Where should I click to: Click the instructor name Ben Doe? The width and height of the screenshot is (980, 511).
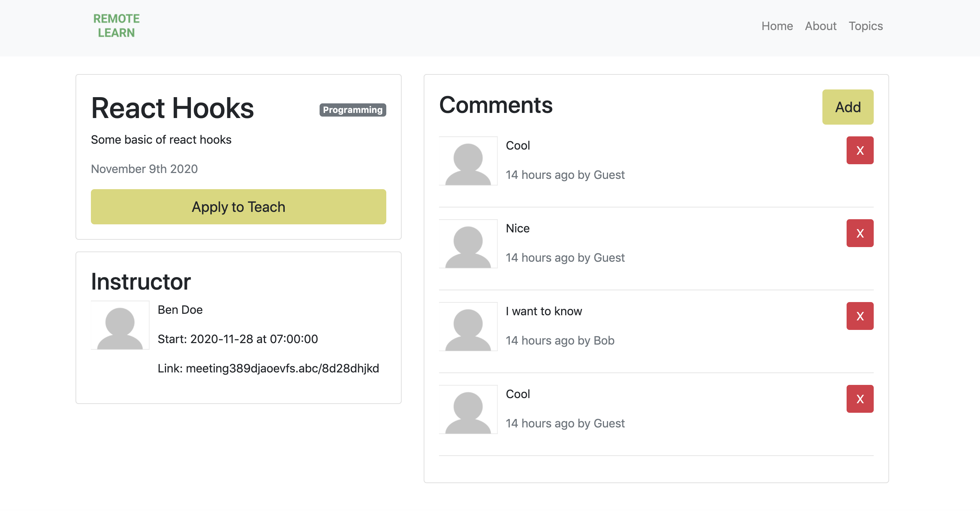(180, 310)
